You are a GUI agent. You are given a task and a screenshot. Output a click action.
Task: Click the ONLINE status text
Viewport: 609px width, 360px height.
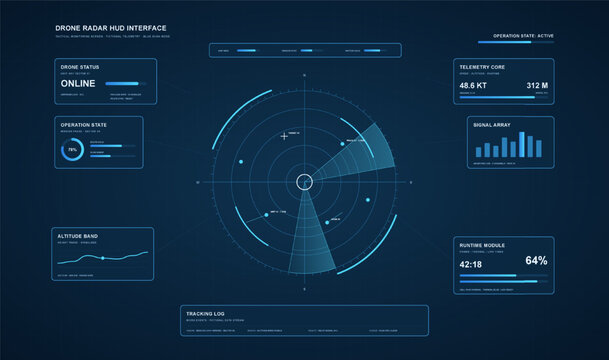[78, 83]
